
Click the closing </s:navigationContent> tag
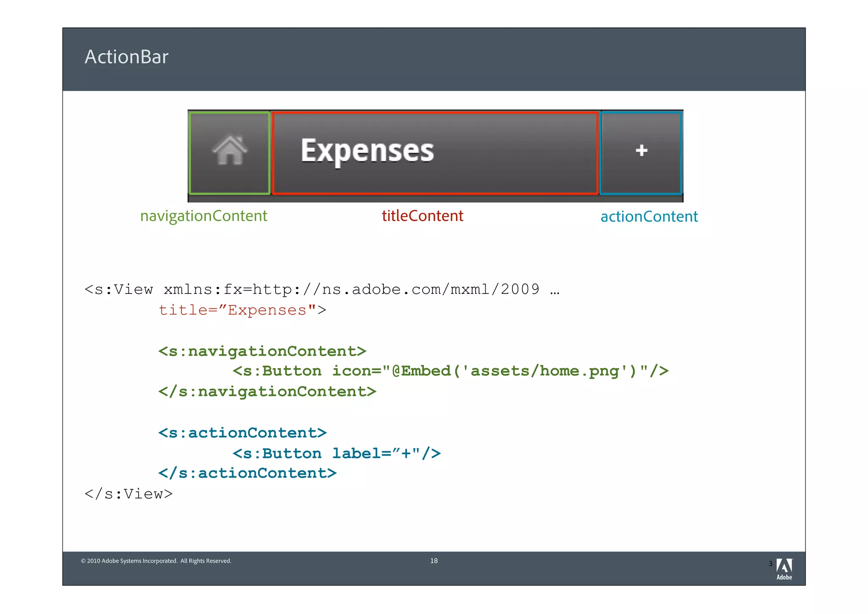coord(267,391)
